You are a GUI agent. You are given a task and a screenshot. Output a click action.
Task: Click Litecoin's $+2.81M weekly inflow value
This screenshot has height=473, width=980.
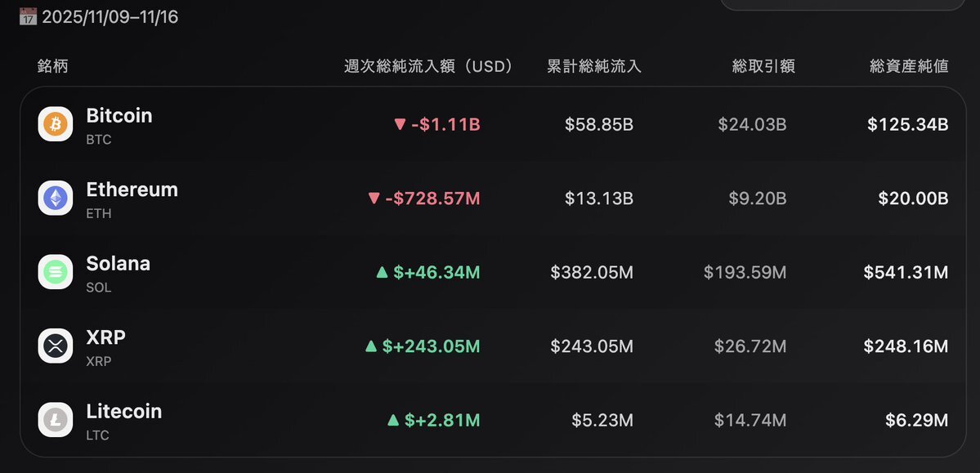pos(436,421)
